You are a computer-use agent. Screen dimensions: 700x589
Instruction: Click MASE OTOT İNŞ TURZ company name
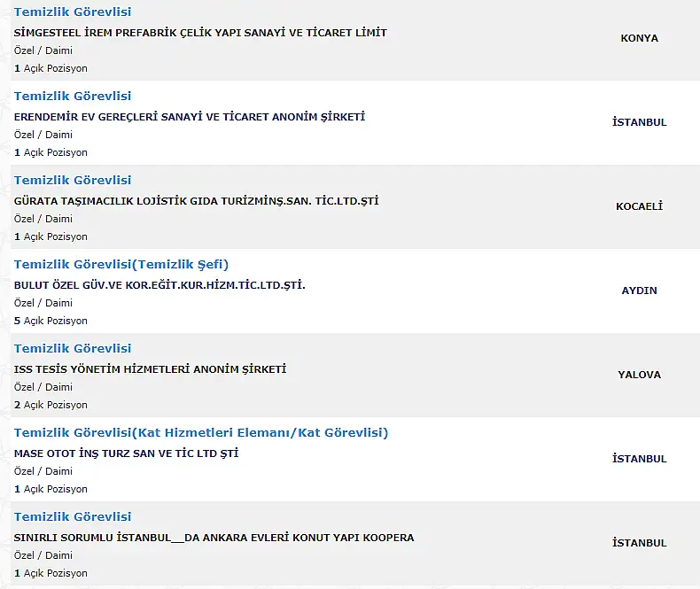127,453
